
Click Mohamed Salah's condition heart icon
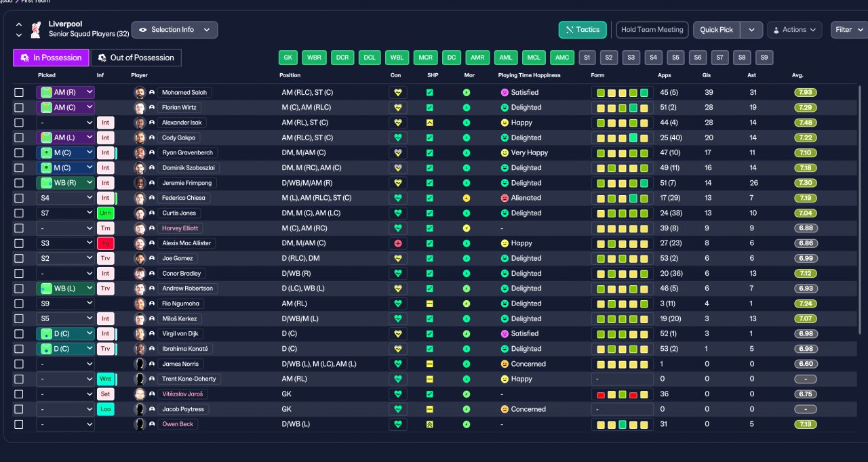click(397, 92)
